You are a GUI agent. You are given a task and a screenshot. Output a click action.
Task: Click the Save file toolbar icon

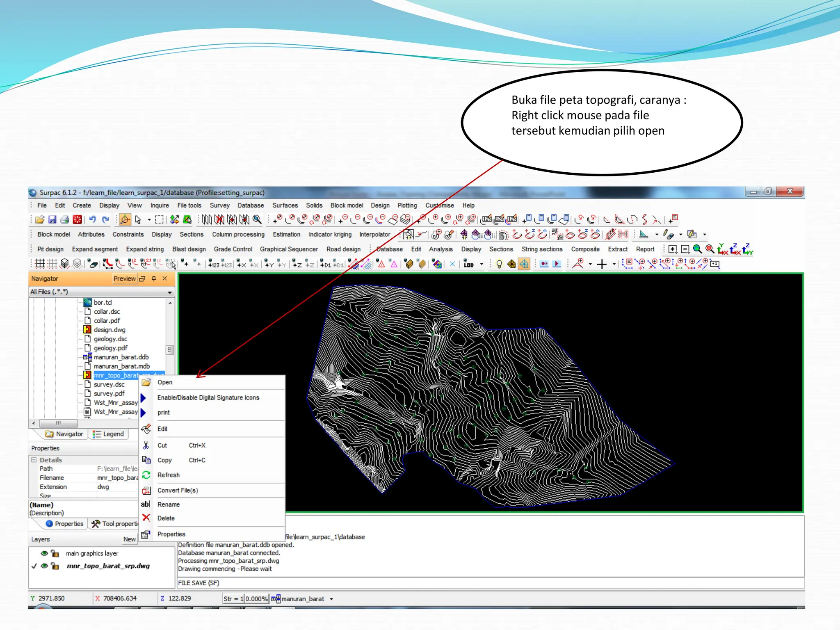click(x=52, y=220)
